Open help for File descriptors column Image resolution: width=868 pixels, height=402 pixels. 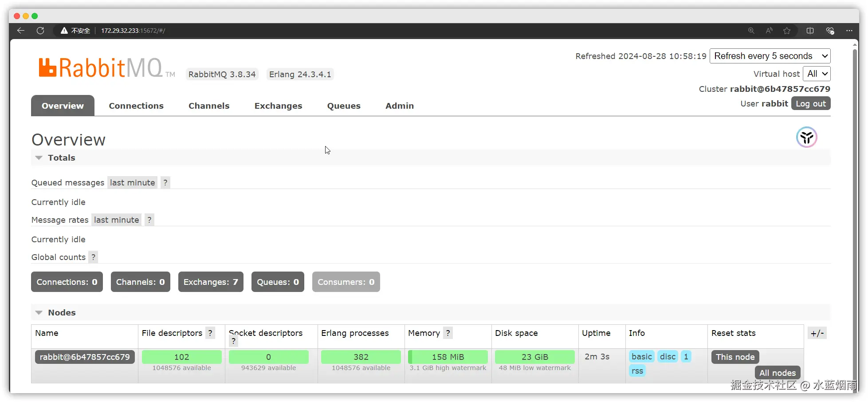(210, 333)
